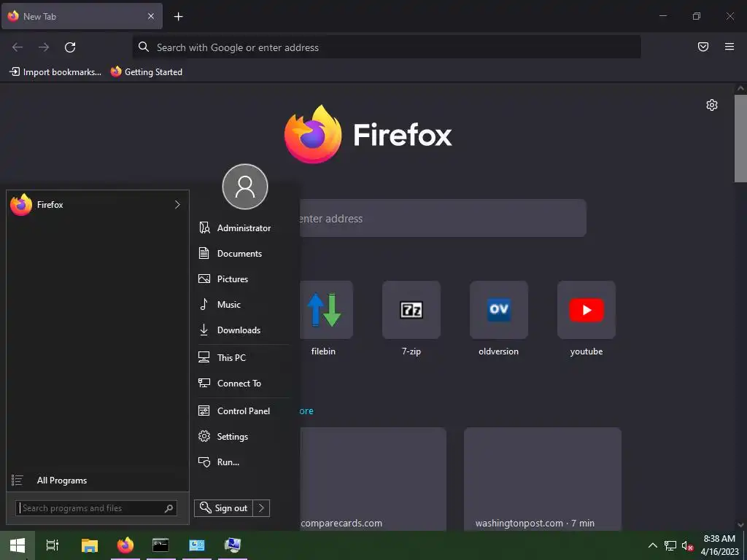Image resolution: width=747 pixels, height=560 pixels.
Task: Click the back navigation arrow
Action: point(18,47)
